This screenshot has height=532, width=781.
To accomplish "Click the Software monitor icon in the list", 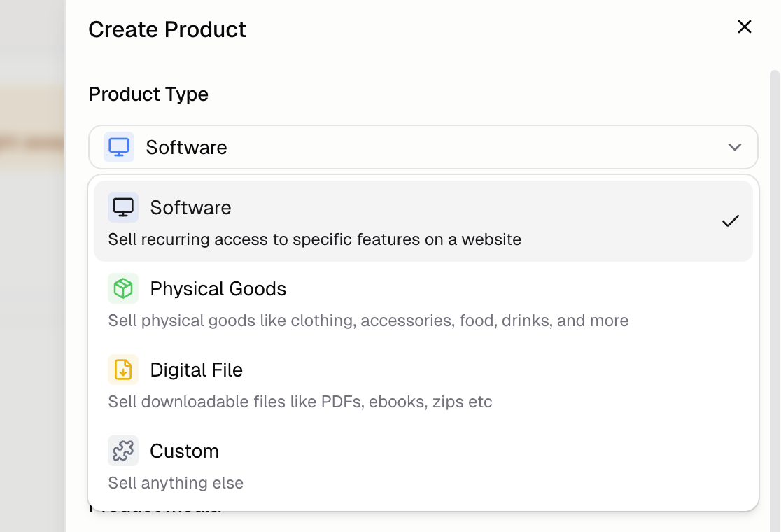I will [x=123, y=207].
